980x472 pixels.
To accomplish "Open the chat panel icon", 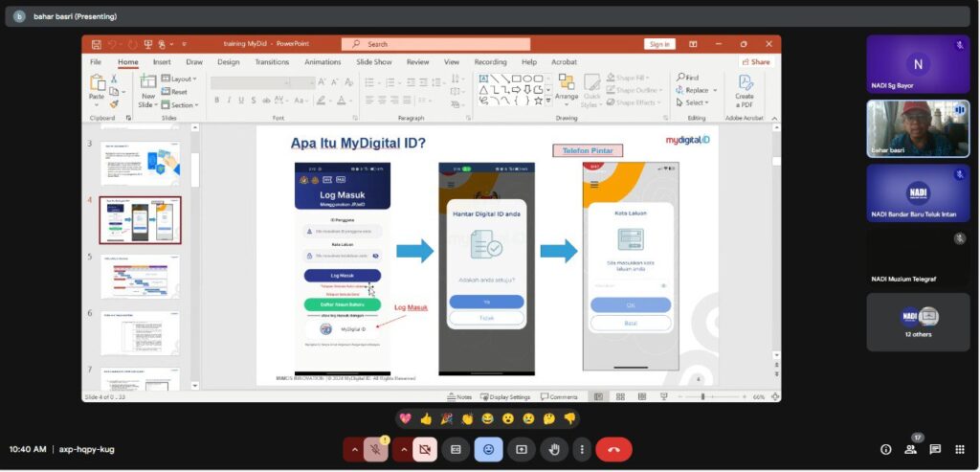I will point(935,449).
